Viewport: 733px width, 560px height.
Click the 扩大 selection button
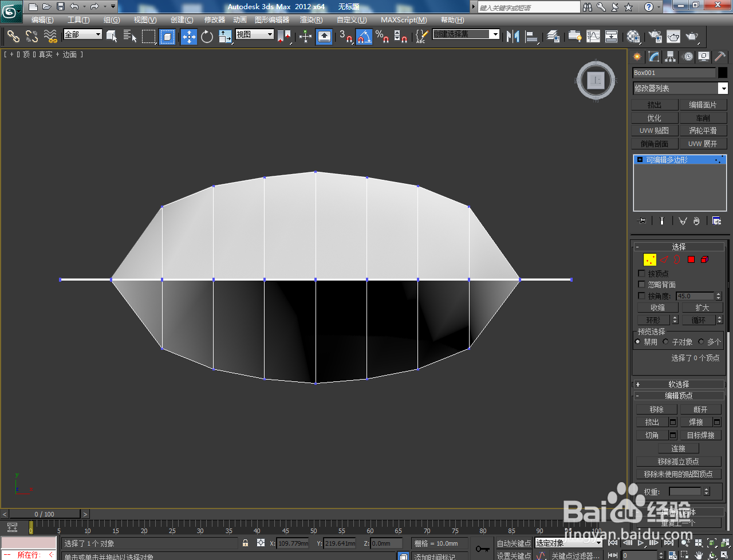pyautogui.click(x=702, y=307)
